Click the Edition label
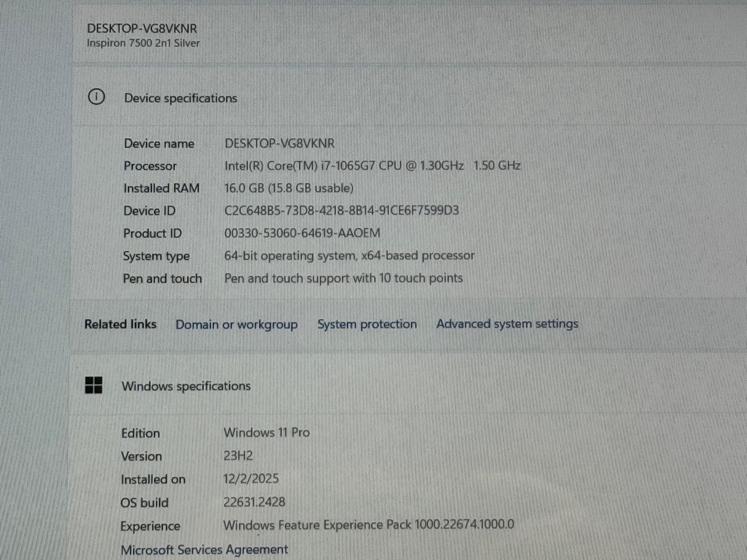The height and width of the screenshot is (560, 747). (x=141, y=433)
